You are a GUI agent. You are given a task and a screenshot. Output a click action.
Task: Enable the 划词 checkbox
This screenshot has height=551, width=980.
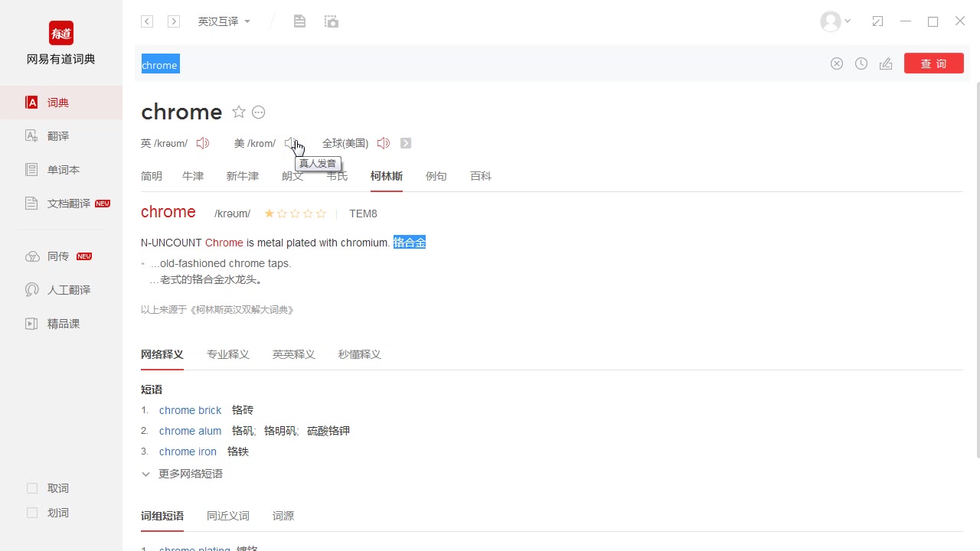click(32, 513)
